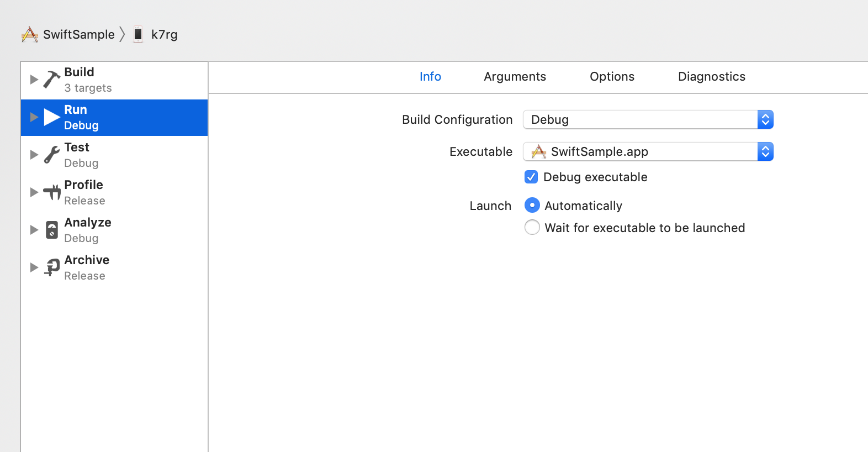The width and height of the screenshot is (868, 452).
Task: Open the Executable SwiftSample.app dropdown
Action: pos(648,151)
